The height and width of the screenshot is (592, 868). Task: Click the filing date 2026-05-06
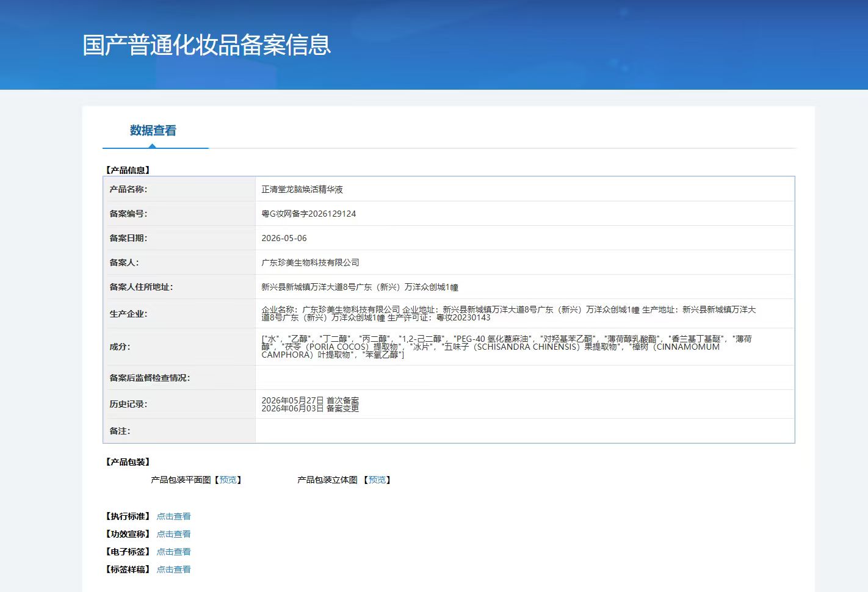(x=284, y=238)
